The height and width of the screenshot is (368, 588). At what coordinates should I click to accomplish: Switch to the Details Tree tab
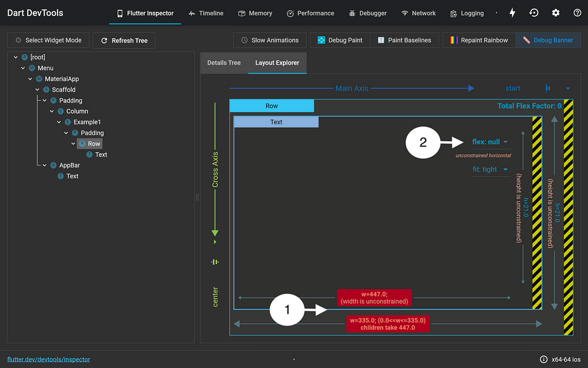click(224, 61)
